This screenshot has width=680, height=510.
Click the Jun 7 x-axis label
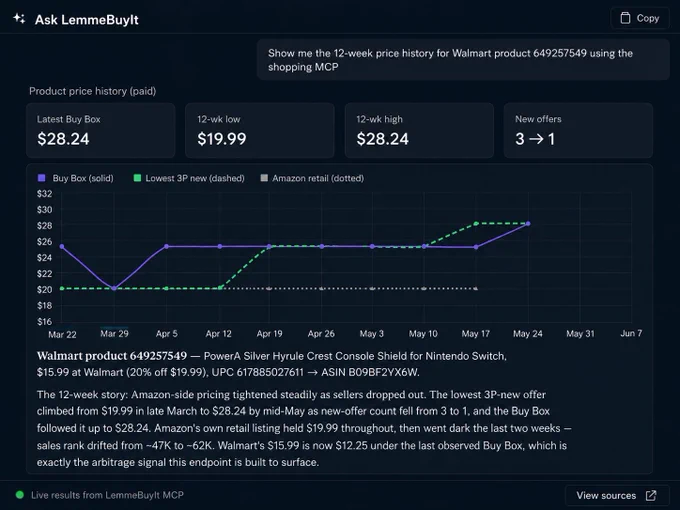[631, 333]
